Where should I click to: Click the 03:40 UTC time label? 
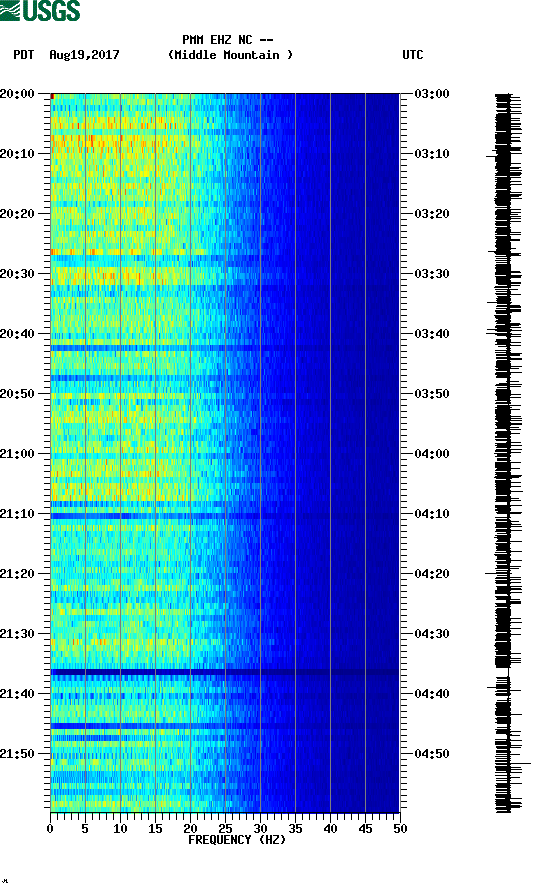coord(432,334)
